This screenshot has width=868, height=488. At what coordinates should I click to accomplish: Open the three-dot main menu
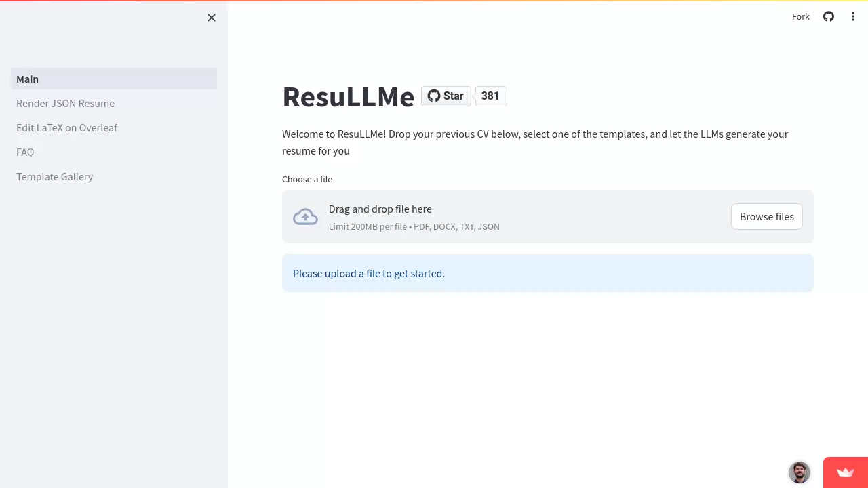pos(853,16)
